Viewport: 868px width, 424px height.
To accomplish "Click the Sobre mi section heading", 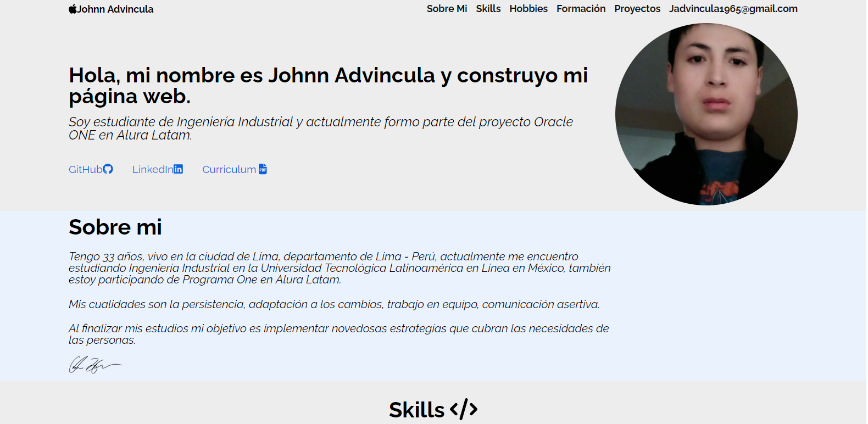I will [x=115, y=227].
